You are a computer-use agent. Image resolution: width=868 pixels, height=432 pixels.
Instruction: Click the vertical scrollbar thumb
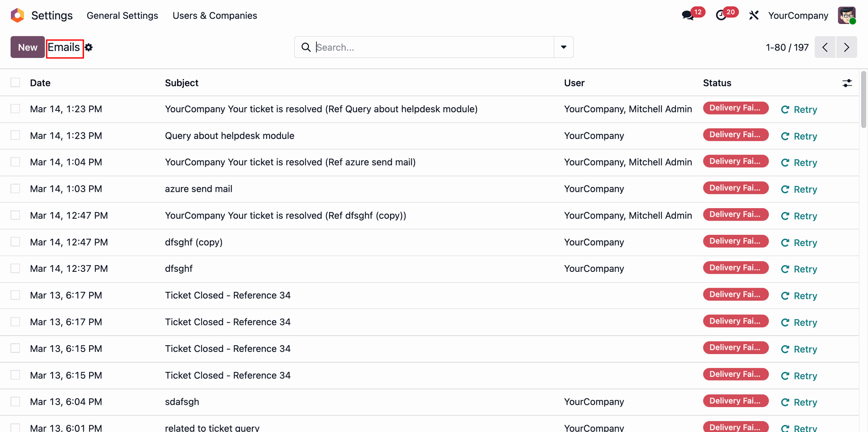(x=863, y=100)
